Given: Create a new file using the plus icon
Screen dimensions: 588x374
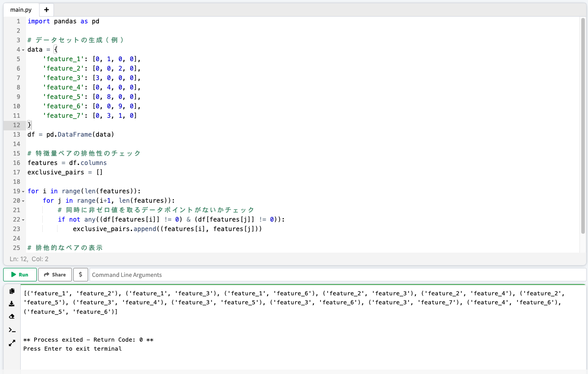Looking at the screenshot, I should 46,9.
